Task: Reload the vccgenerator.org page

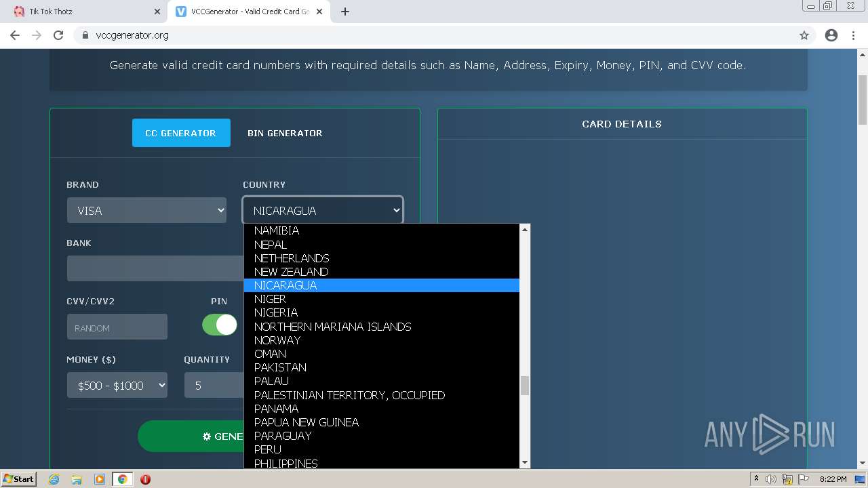Action: pos(58,35)
